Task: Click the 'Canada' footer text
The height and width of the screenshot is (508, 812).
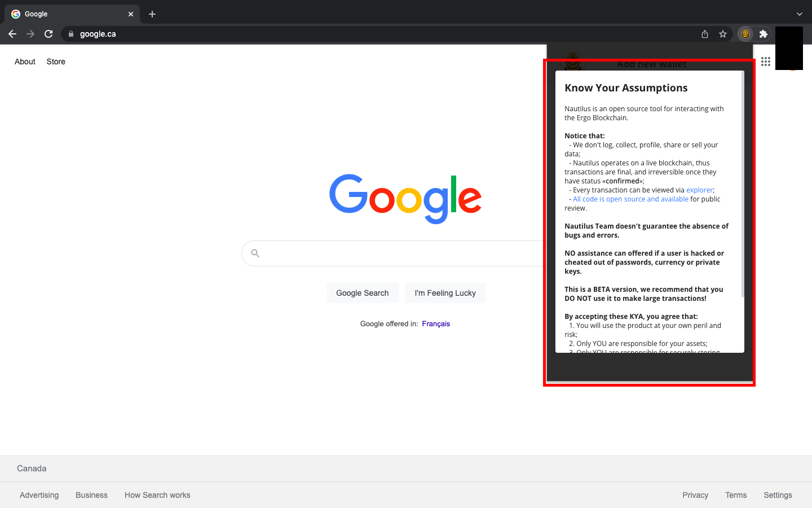Action: 32,468
